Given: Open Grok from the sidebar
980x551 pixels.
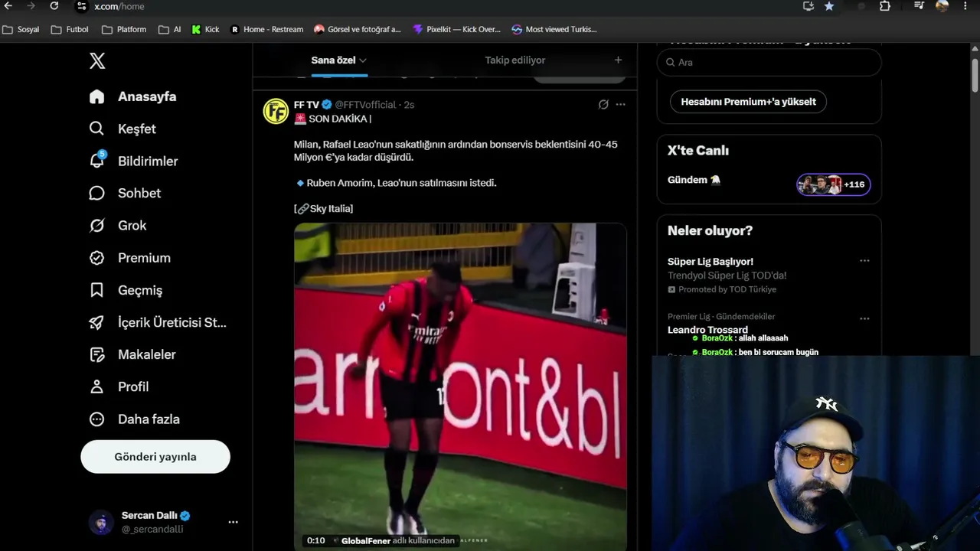Looking at the screenshot, I should pos(118,225).
